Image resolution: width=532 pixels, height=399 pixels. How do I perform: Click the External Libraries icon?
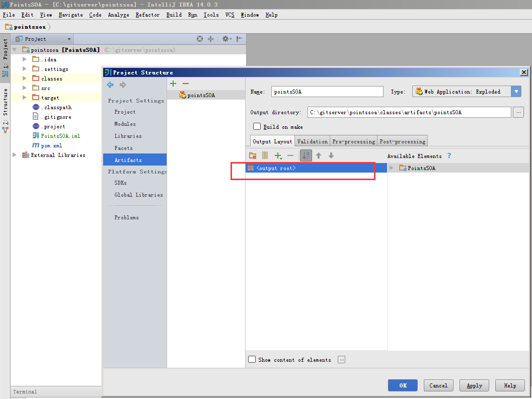coord(26,155)
